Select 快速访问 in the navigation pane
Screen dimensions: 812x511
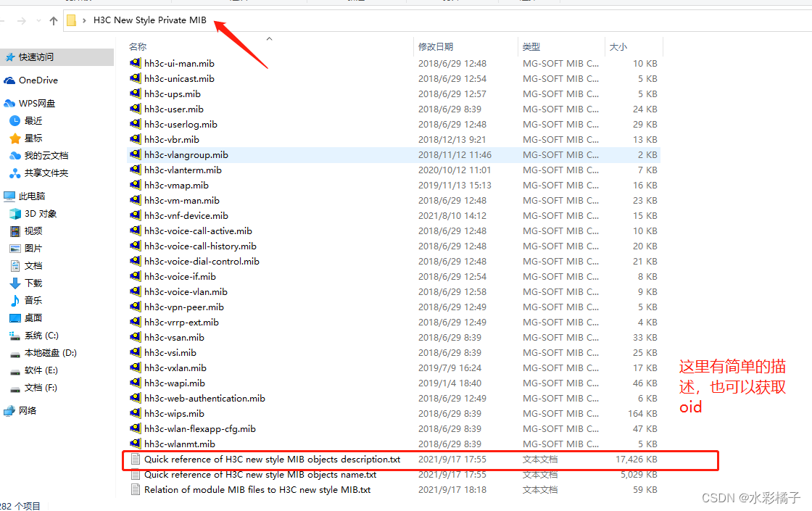pos(36,57)
